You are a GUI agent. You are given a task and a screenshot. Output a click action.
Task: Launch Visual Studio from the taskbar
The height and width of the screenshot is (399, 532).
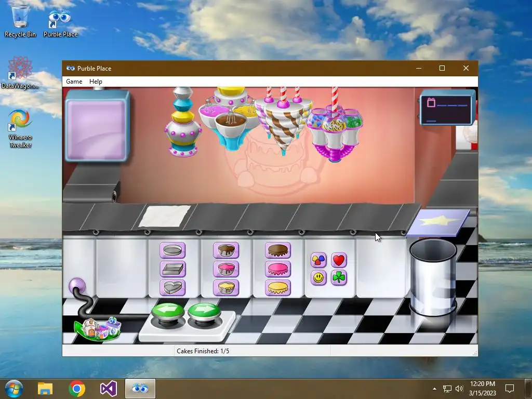point(109,389)
